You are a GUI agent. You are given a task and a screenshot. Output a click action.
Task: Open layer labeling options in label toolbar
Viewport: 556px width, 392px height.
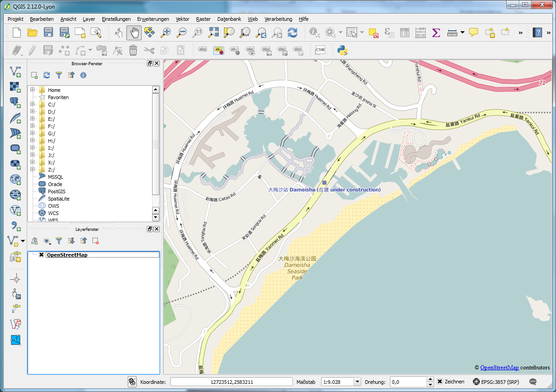203,50
